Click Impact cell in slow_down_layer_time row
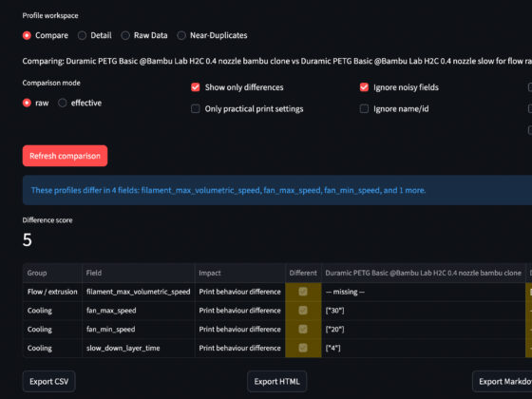Image resolution: width=532 pixels, height=399 pixels. (239, 348)
